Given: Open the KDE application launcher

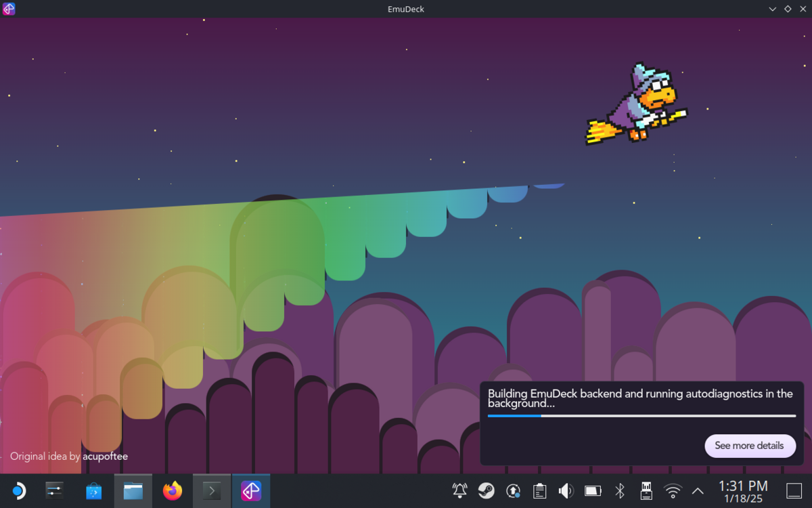Looking at the screenshot, I should (x=18, y=490).
